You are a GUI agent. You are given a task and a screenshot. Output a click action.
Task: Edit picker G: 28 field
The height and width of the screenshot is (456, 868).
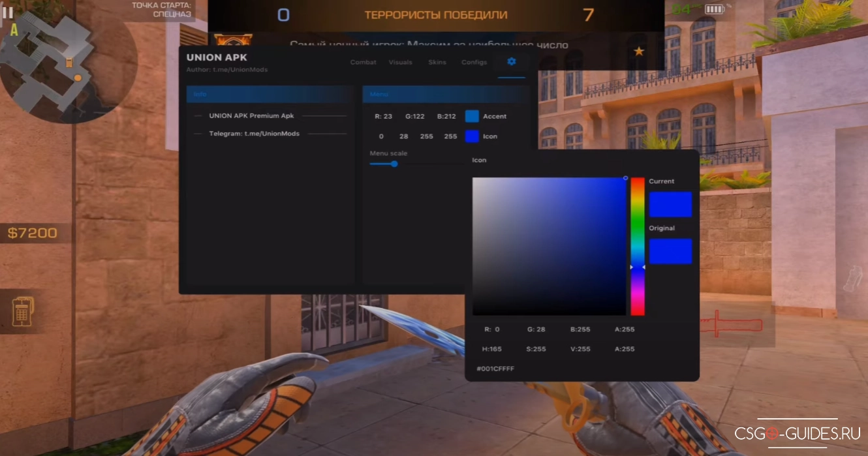tap(536, 329)
